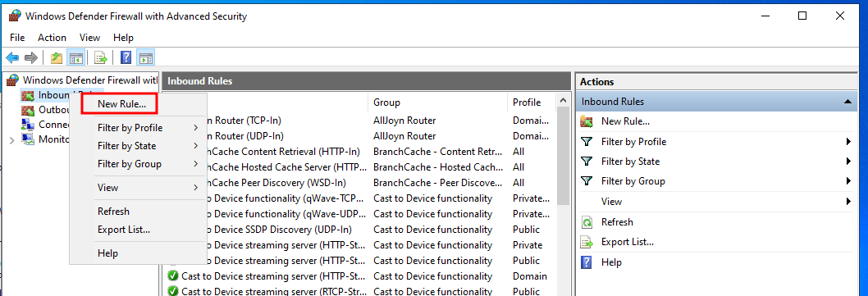Expand the Monitoring node chevron
The image size is (868, 296).
[12, 140]
